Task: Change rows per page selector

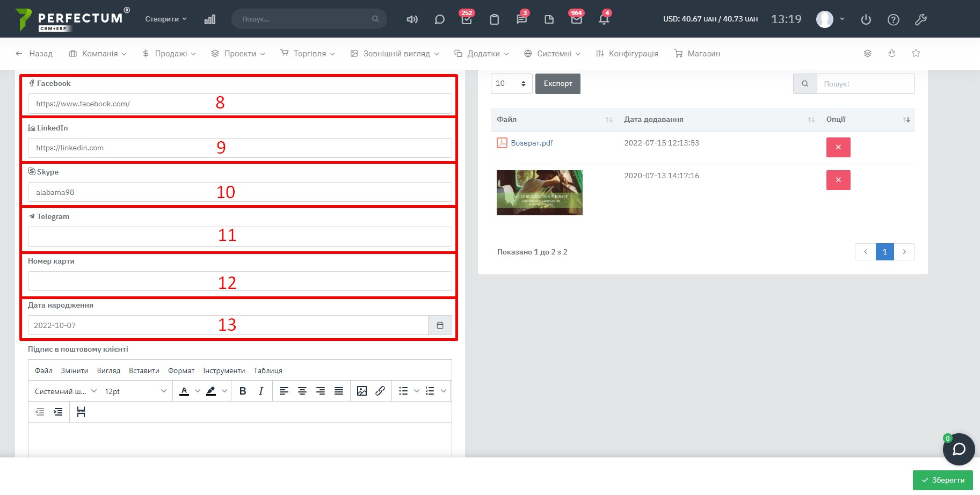Action: coord(511,84)
